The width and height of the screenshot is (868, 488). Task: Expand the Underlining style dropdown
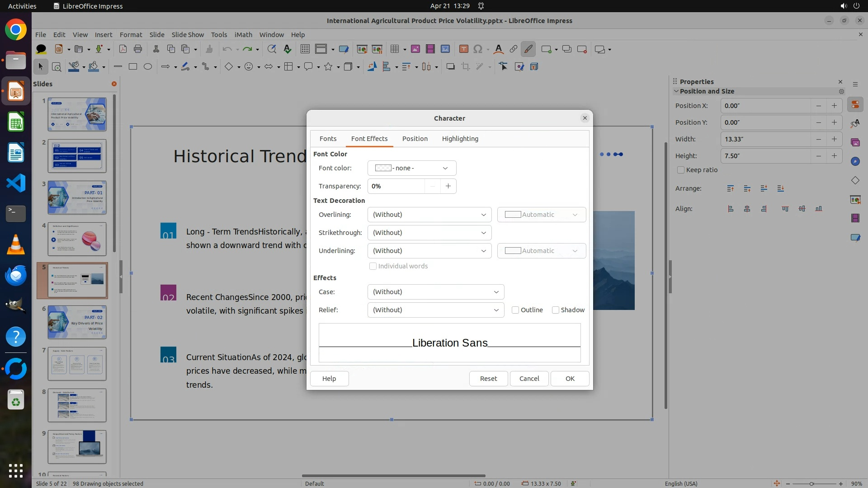pyautogui.click(x=429, y=251)
